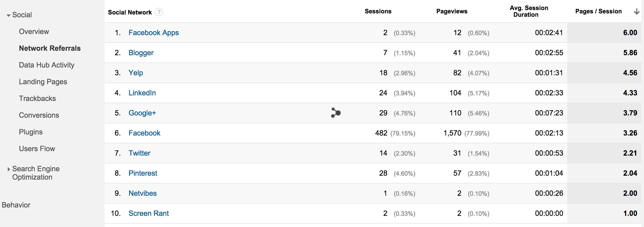The height and width of the screenshot is (227, 644).
Task: Open the Conversions report
Action: point(39,115)
